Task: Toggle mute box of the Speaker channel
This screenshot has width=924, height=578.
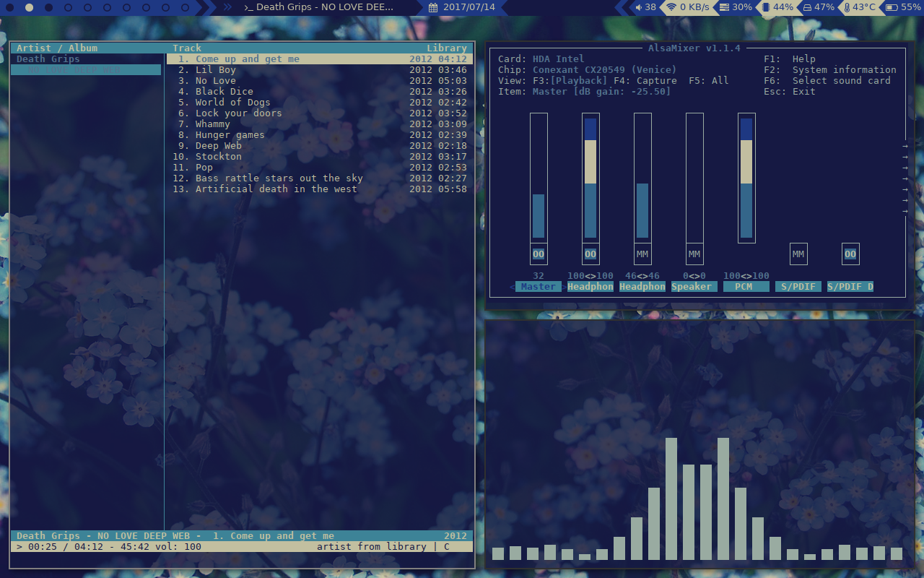Action: click(x=694, y=254)
